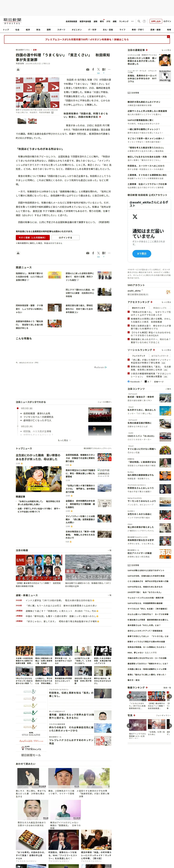Select the オピニオン navigation tab
The image size is (174, 868).
[77, 30]
